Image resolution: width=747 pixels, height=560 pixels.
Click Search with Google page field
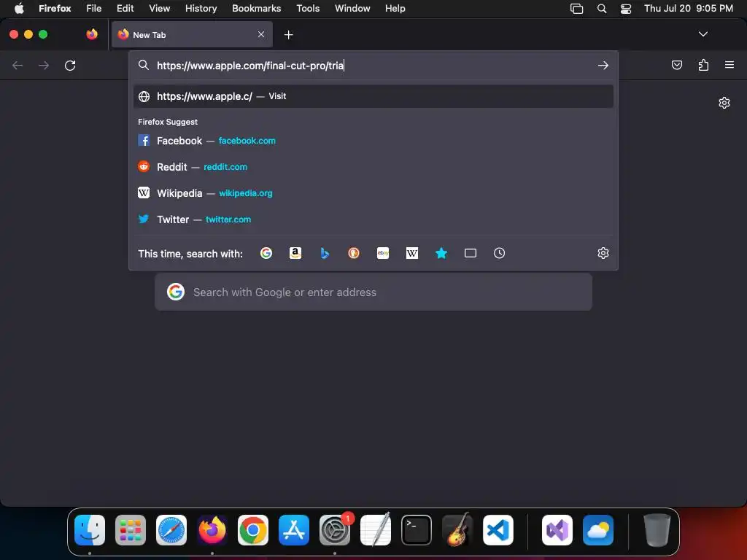(373, 292)
